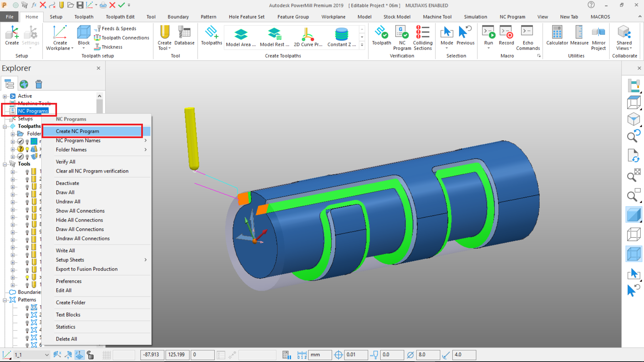Viewport: 644px width, 362px height.
Task: Click the Colliding Sections verification icon
Action: coord(422,33)
